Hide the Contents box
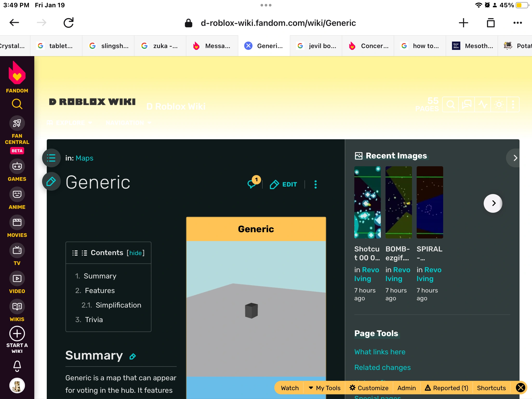 coord(136,253)
